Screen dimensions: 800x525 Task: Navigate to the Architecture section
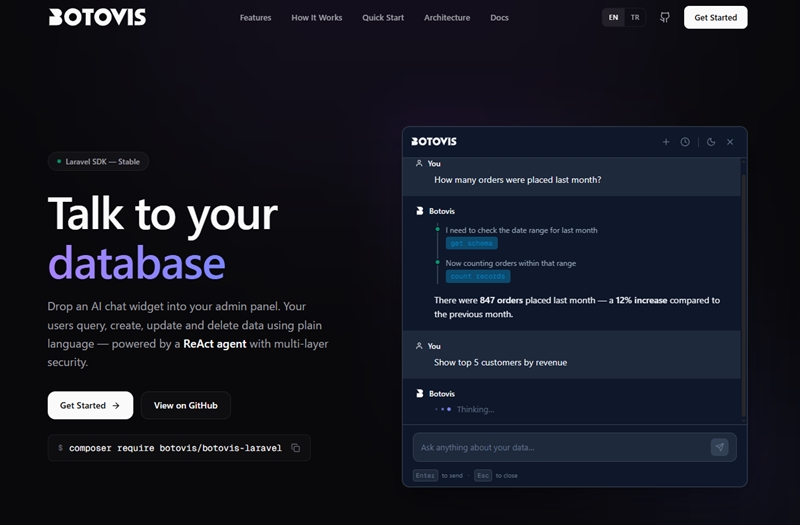[447, 18]
